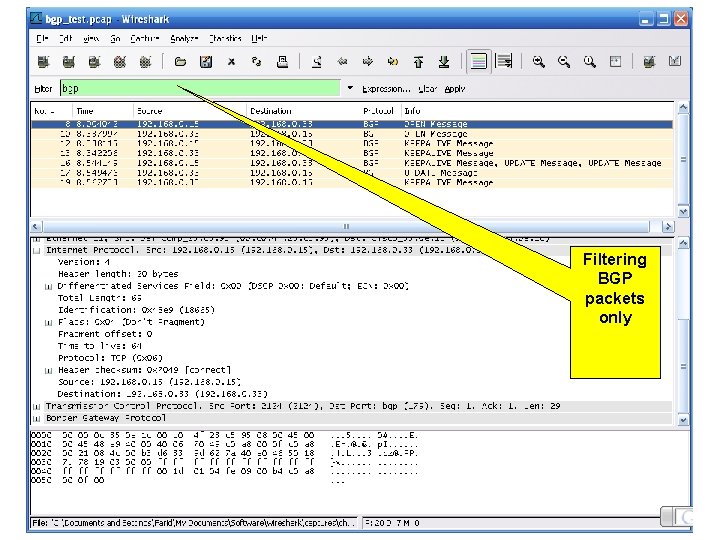Click packet list horizontal scroll right arrow
This screenshot has height=540, width=720.
pyautogui.click(x=668, y=226)
